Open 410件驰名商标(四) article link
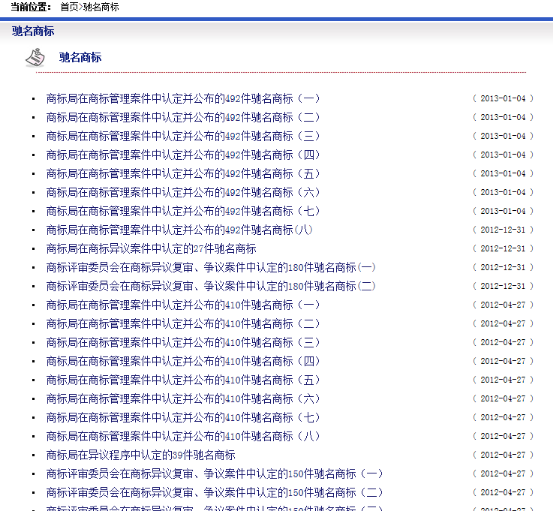This screenshot has width=554, height=512. pyautogui.click(x=183, y=361)
